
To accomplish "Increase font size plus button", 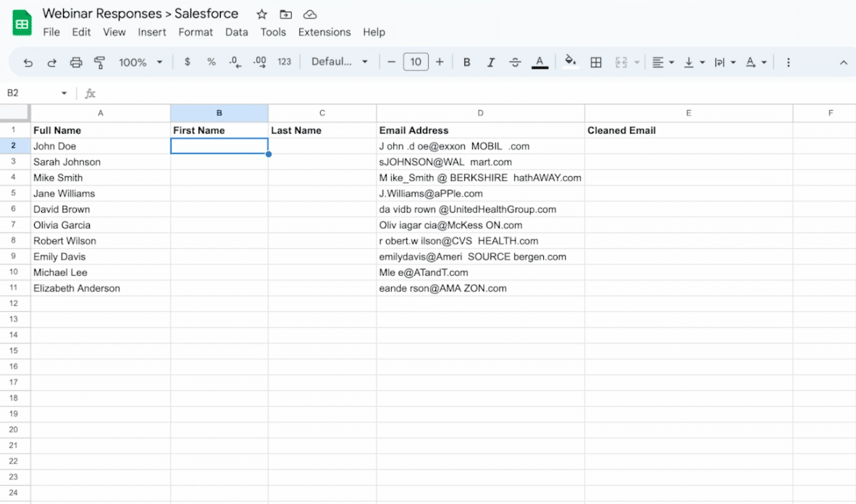I will pos(440,62).
